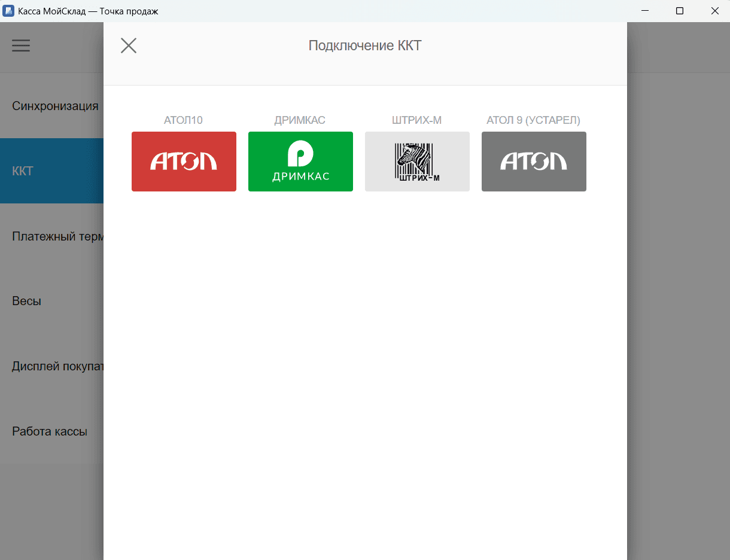The width and height of the screenshot is (730, 560).
Task: Open the Весы settings section
Action: (26, 301)
